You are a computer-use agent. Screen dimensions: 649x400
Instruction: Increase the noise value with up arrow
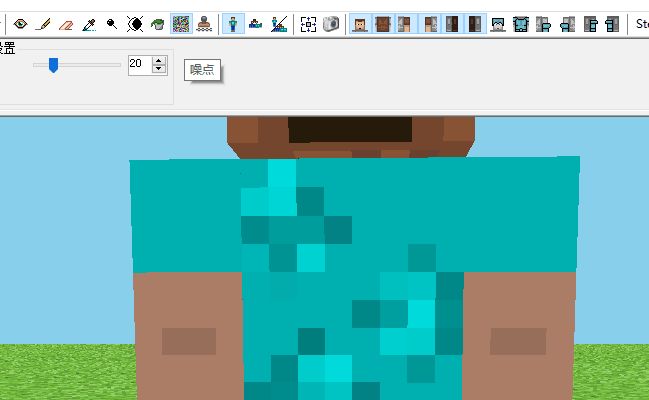[x=159, y=60]
